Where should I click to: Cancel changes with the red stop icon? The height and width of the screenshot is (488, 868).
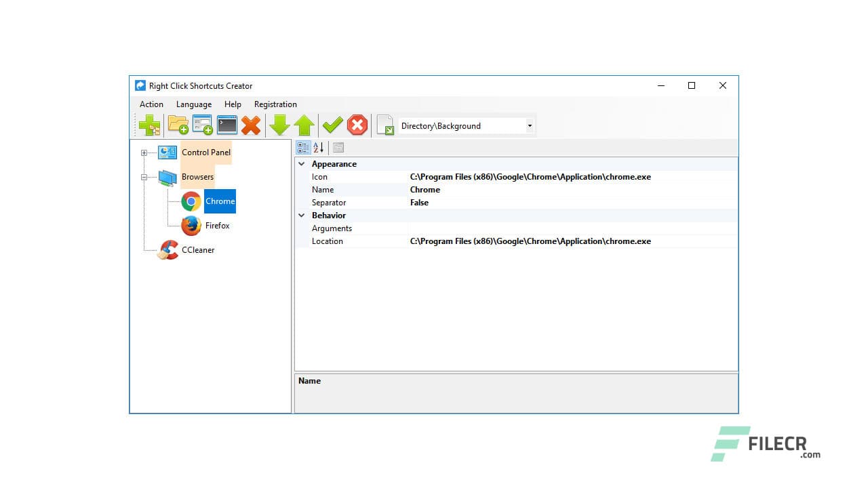point(357,125)
